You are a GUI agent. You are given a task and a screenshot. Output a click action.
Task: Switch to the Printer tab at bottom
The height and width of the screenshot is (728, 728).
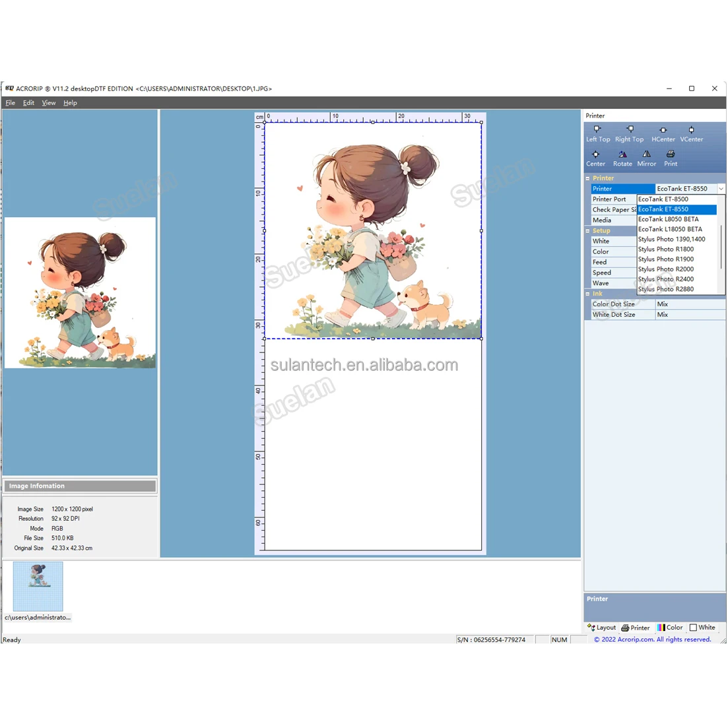pos(635,628)
